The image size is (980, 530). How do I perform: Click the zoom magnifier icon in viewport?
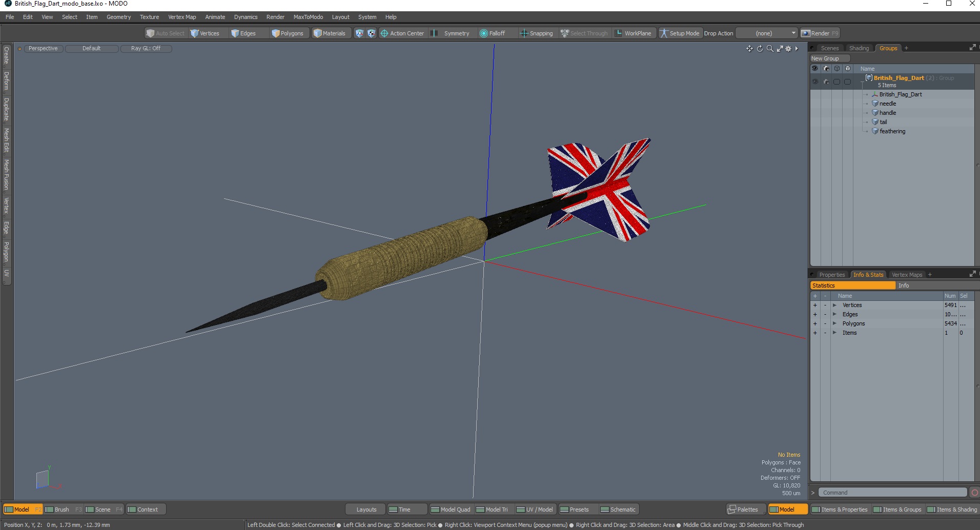770,49
